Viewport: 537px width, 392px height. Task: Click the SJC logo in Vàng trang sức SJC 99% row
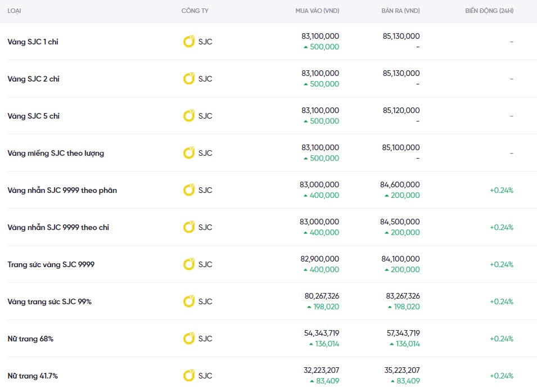189,301
